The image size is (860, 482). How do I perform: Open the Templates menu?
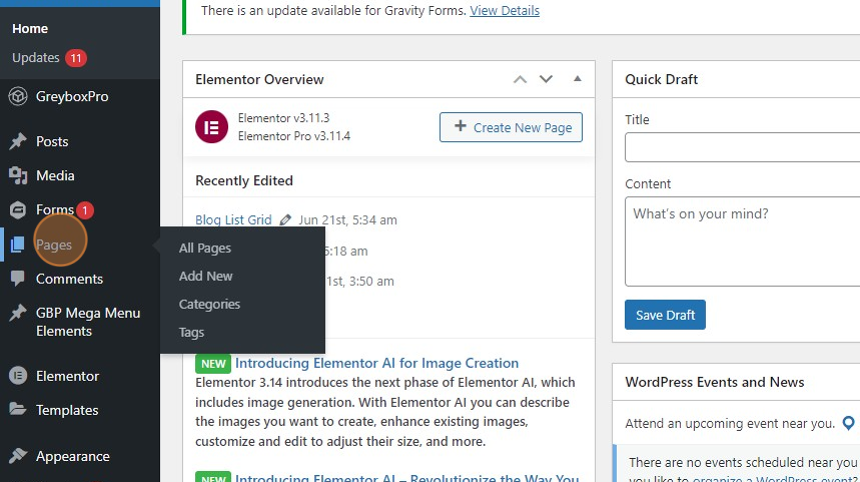[x=67, y=410]
